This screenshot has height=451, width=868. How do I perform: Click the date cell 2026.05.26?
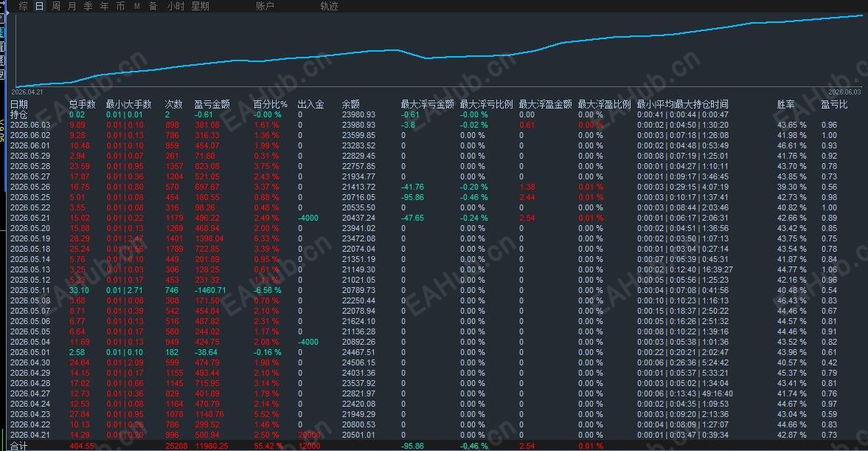(30, 187)
